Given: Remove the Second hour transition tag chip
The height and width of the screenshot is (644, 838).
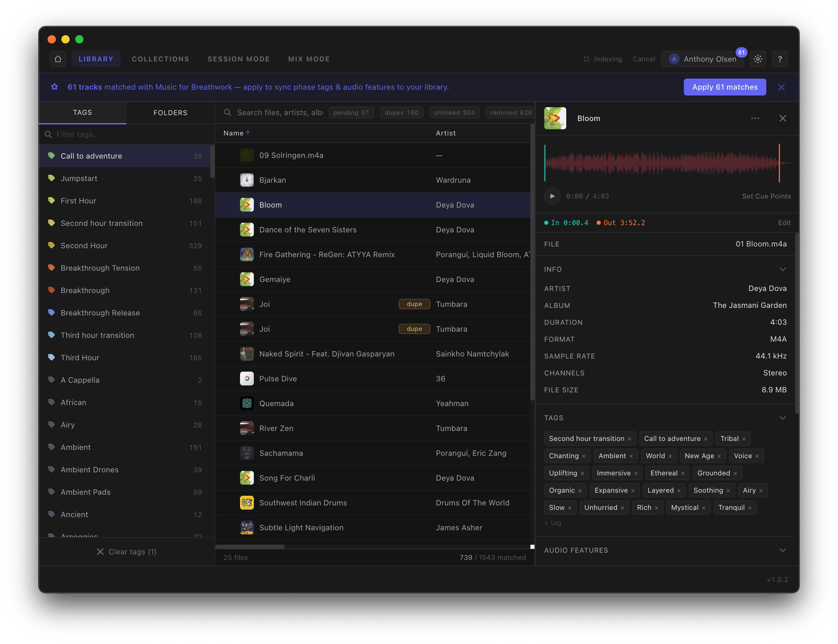Looking at the screenshot, I should pos(629,439).
